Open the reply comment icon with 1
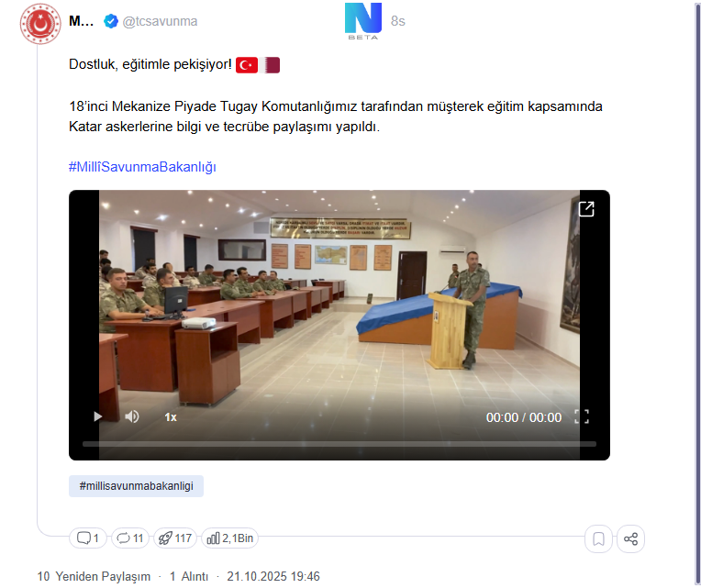Viewport: 701px width, 588px height. (x=88, y=538)
